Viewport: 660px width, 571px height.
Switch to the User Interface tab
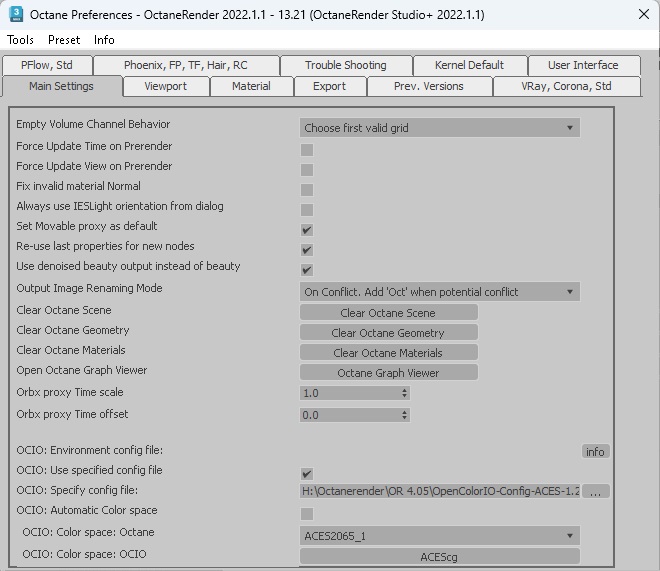click(583, 65)
